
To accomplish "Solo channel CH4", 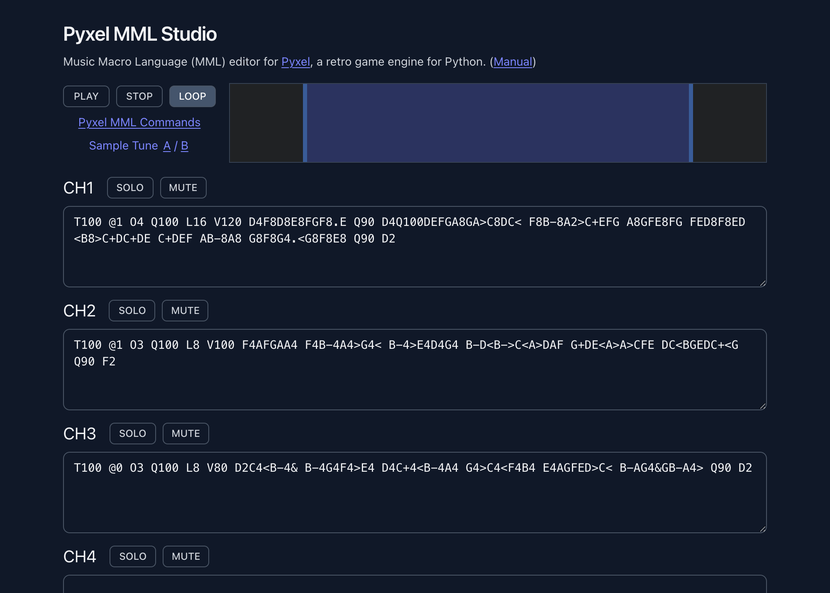I will click(132, 556).
